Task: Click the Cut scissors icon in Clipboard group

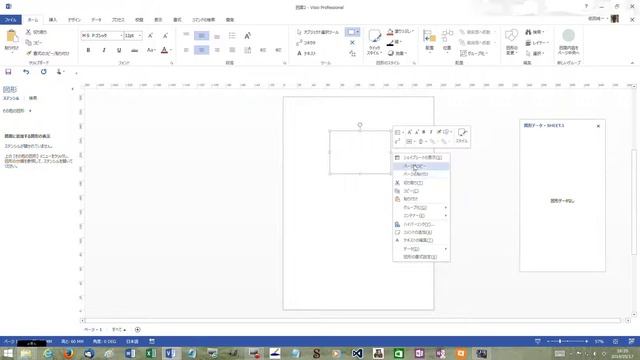Action: (28, 32)
